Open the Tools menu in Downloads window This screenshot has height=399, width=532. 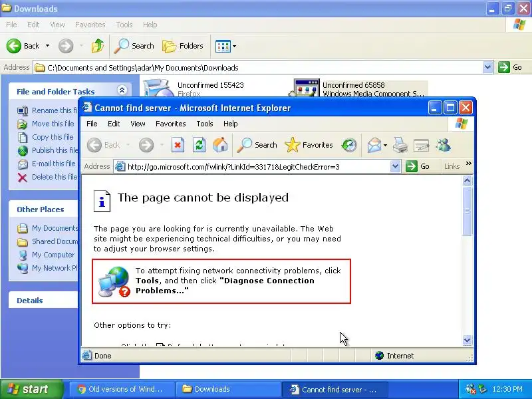pos(124,25)
